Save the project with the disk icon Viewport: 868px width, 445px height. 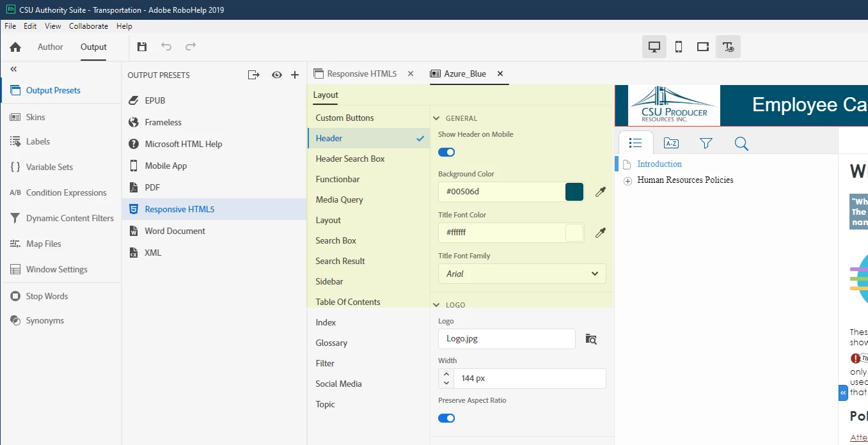pos(142,47)
